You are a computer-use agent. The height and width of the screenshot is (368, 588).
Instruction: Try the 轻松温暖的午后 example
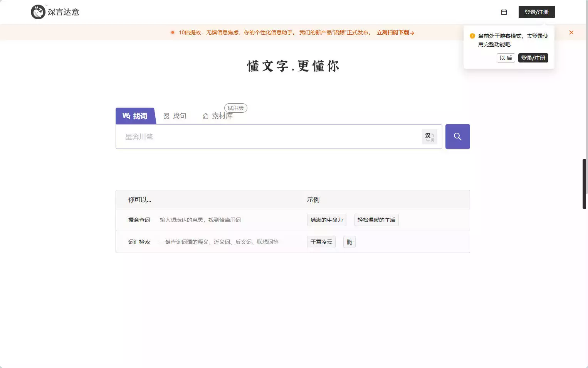(x=376, y=220)
